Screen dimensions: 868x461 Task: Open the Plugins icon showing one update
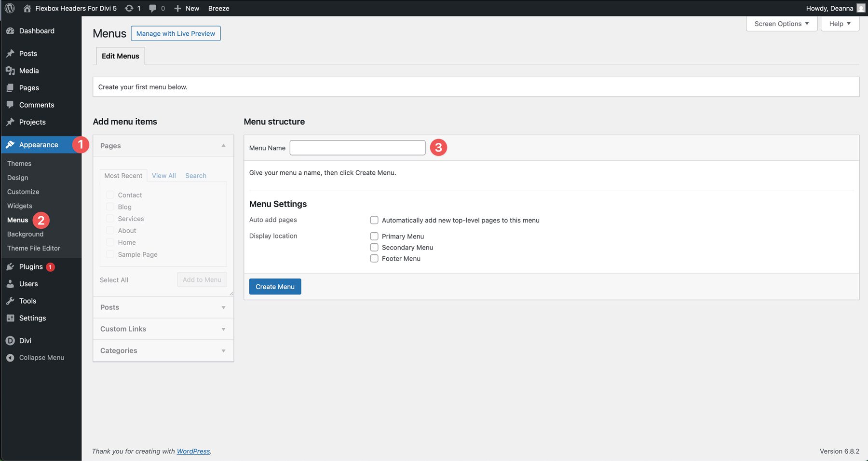[x=11, y=266]
